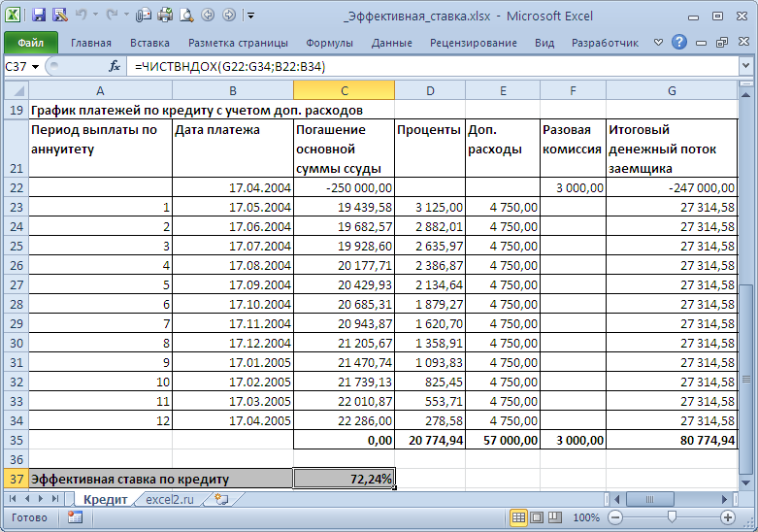Open Customize Quick Access Toolbar dropdown
This screenshot has height=532, width=758.
pos(251,16)
